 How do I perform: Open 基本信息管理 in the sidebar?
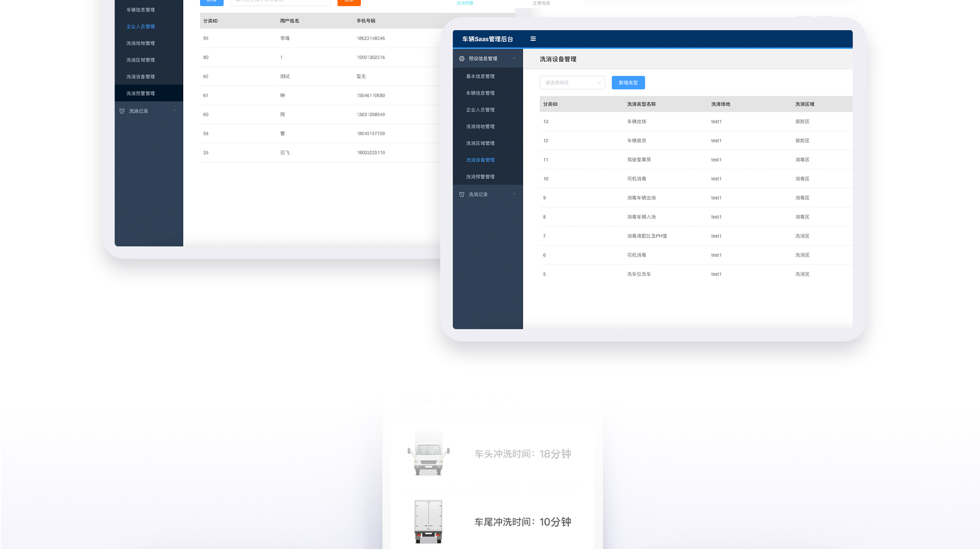tap(480, 77)
